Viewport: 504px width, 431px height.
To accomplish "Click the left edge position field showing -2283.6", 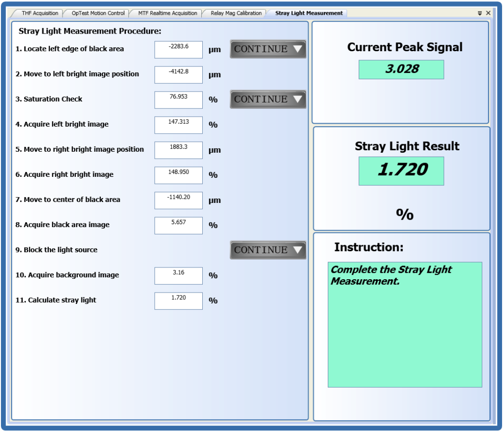I will pyautogui.click(x=178, y=49).
